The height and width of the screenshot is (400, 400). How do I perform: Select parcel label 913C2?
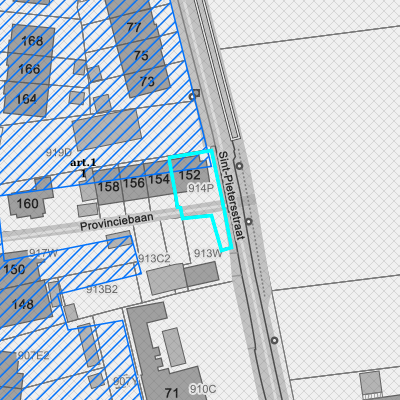154,258
